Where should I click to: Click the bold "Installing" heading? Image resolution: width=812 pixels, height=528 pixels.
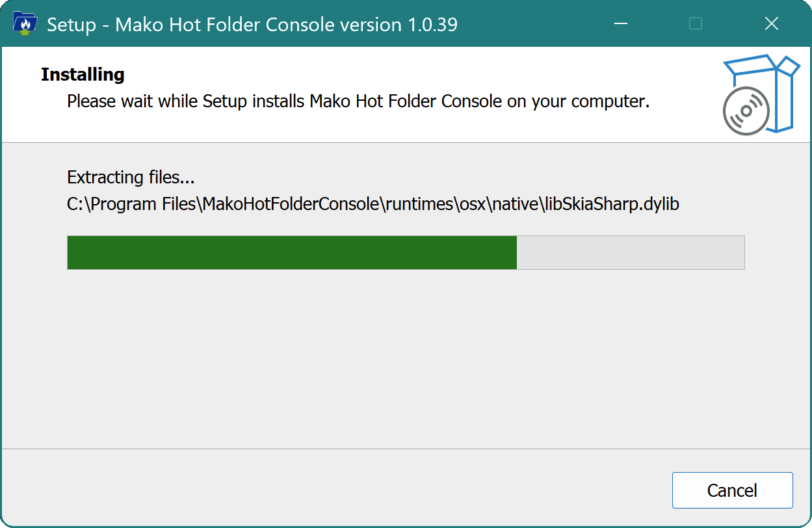(83, 75)
